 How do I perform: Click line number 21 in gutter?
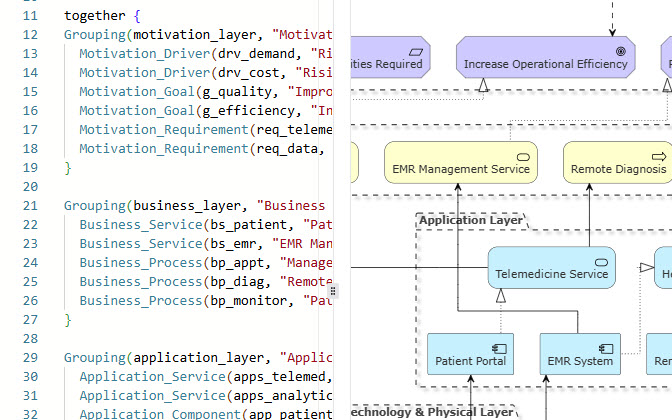(x=30, y=206)
